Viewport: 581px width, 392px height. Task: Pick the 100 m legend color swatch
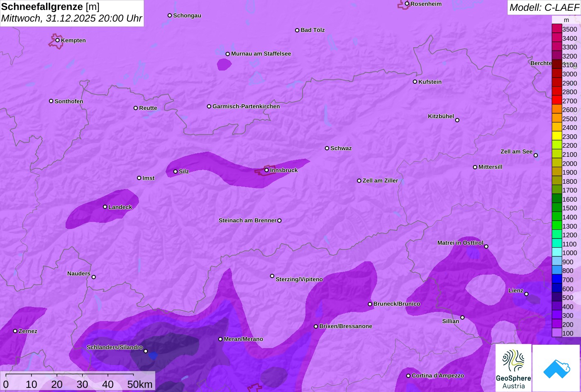tap(557, 333)
